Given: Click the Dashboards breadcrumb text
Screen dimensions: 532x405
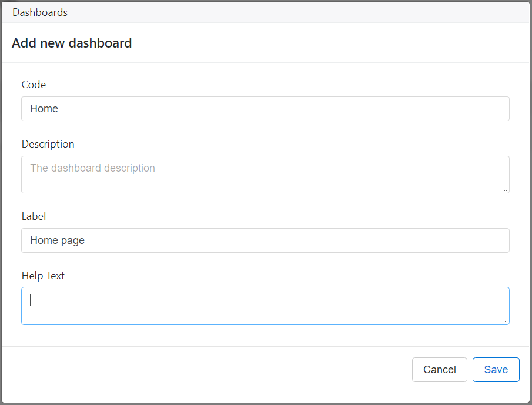Looking at the screenshot, I should 39,12.
